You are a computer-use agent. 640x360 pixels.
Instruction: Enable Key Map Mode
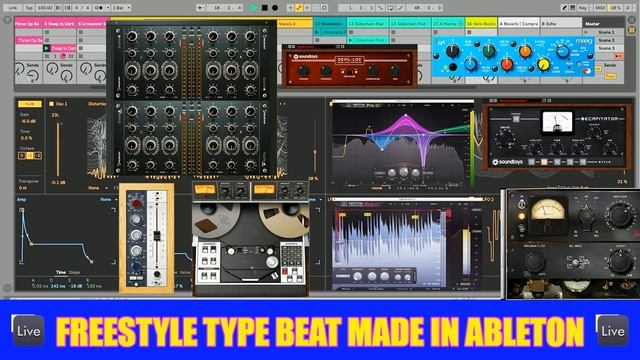[583, 8]
